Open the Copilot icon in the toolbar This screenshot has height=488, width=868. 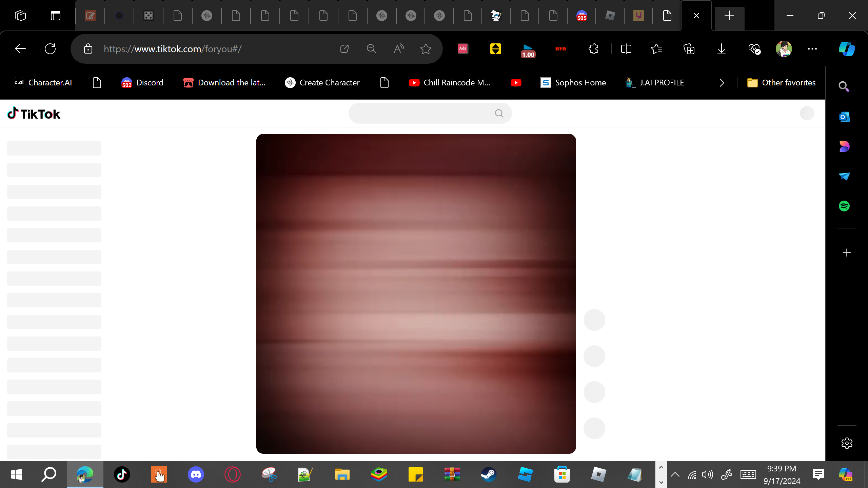coord(847,49)
